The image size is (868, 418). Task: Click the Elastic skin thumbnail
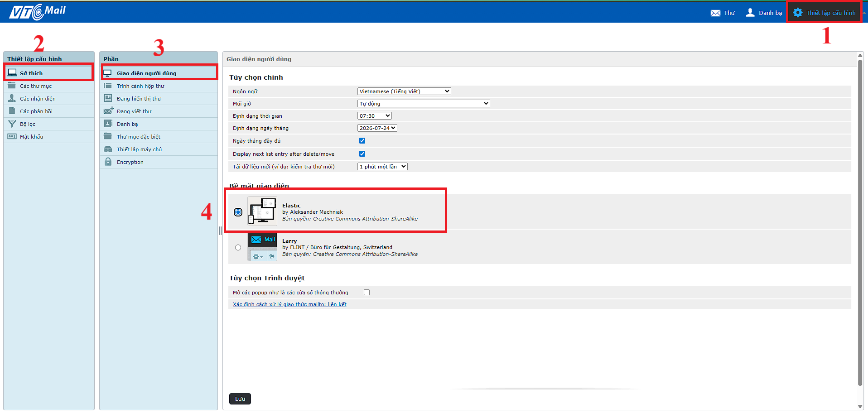pyautogui.click(x=262, y=211)
